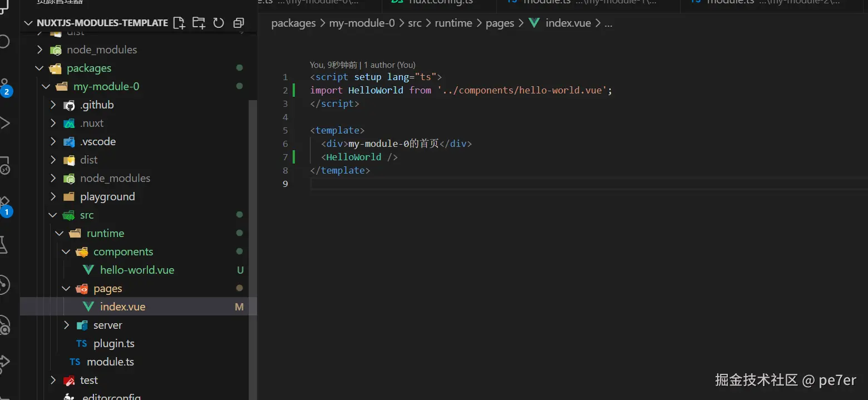
Task: Click the packages breadcrumb segment
Action: (x=293, y=23)
